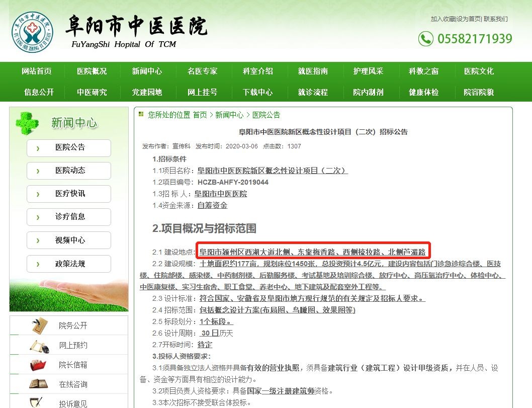Open the 健康体检 navigation item

point(423,92)
